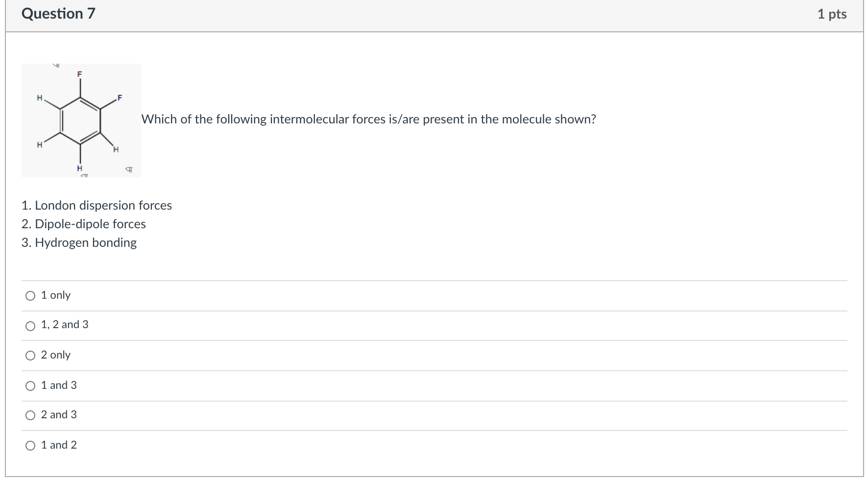
Task: Click the '1 pts' points label
Action: pyautogui.click(x=832, y=14)
